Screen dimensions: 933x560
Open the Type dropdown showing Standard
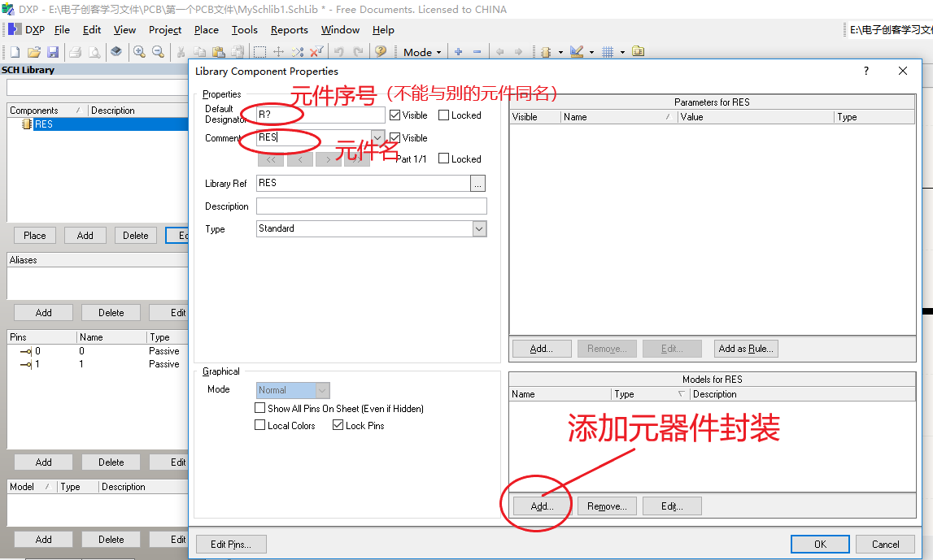click(x=480, y=228)
